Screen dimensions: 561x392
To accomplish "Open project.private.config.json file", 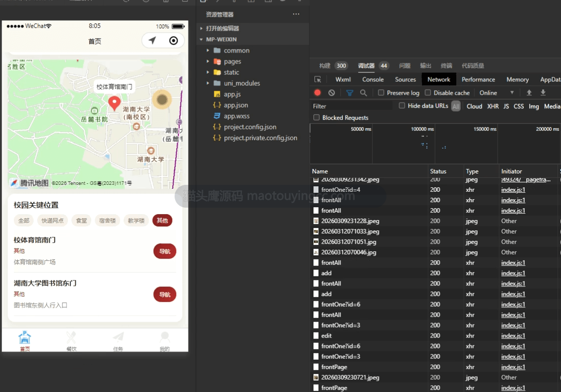I will [x=260, y=138].
